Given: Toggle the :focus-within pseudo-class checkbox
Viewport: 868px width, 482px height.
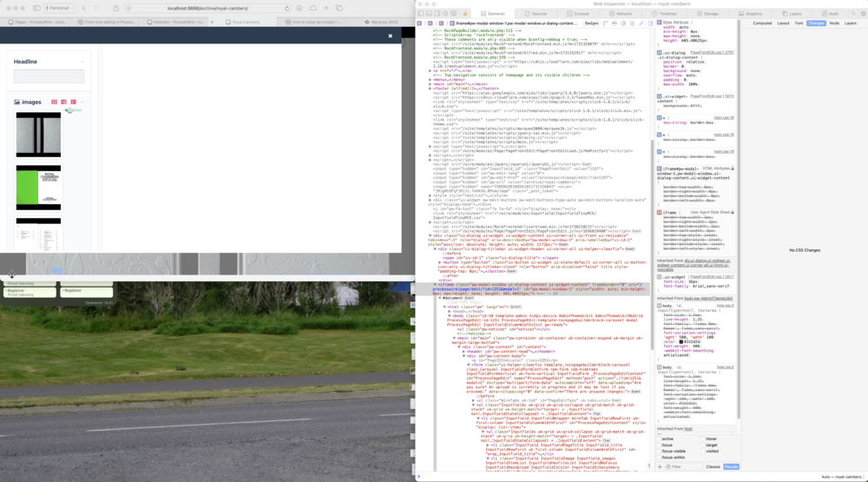Looking at the screenshot, I should [x=660, y=457].
